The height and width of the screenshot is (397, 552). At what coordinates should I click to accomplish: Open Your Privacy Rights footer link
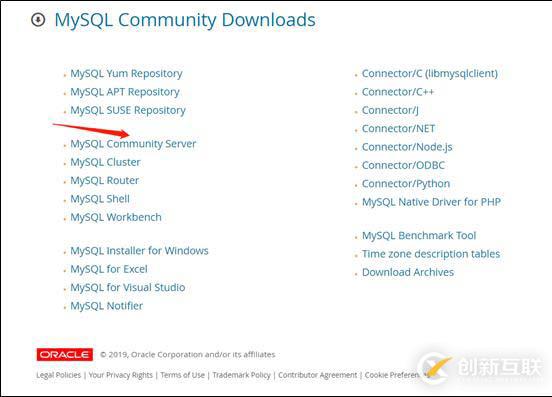121,375
